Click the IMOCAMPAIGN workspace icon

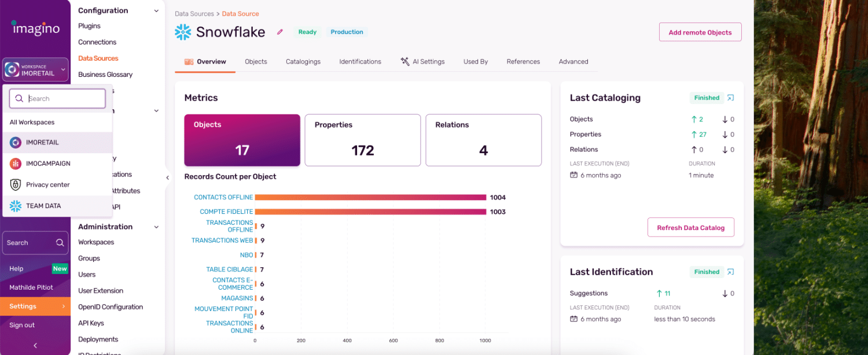16,164
